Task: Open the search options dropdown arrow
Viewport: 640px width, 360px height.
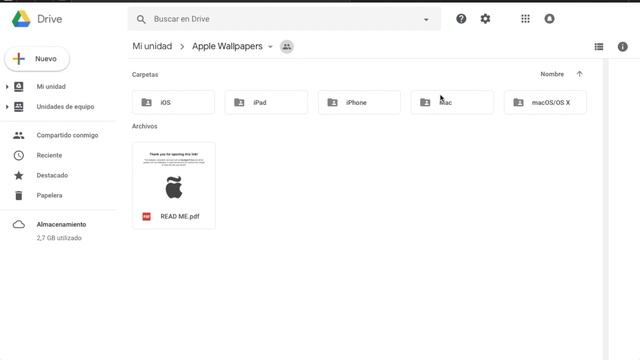Action: [426, 19]
